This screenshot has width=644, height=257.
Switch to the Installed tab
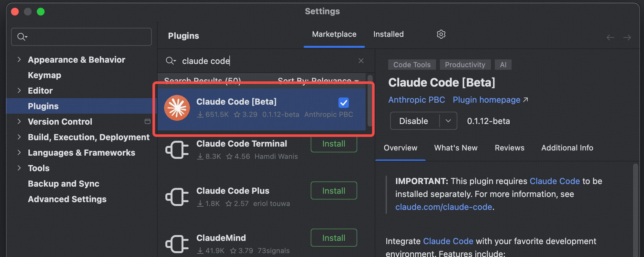pyautogui.click(x=388, y=34)
